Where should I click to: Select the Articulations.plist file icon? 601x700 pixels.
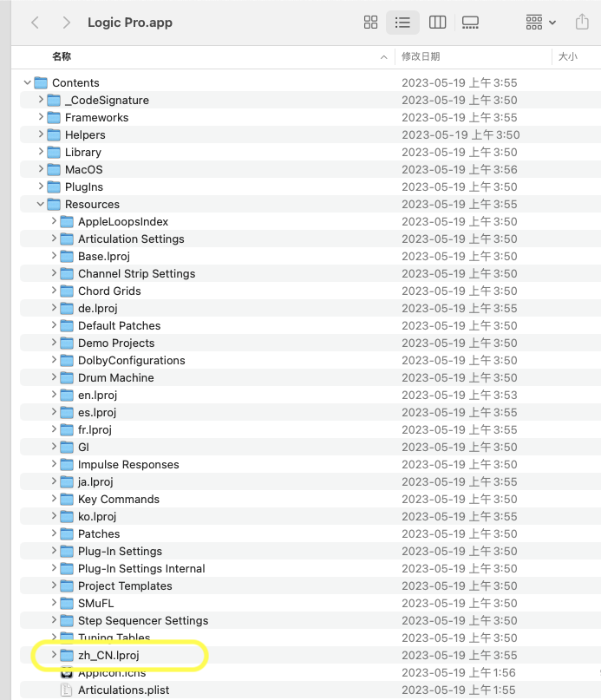point(67,690)
